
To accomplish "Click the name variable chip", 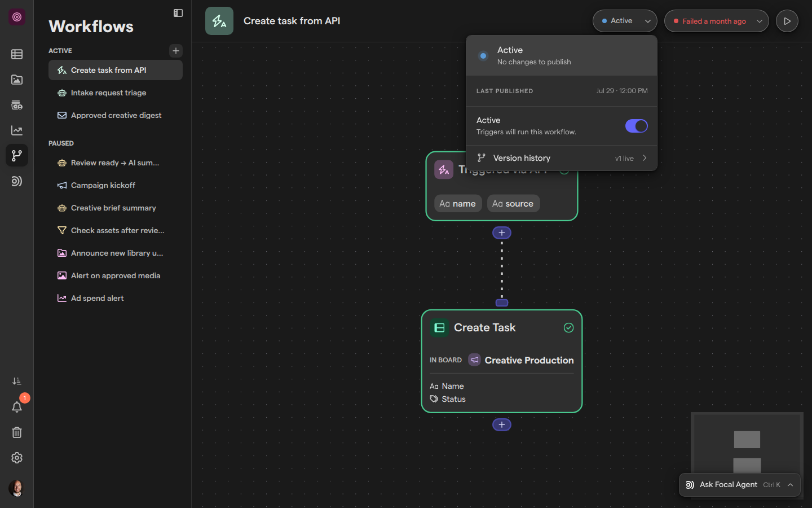I will click(x=458, y=204).
